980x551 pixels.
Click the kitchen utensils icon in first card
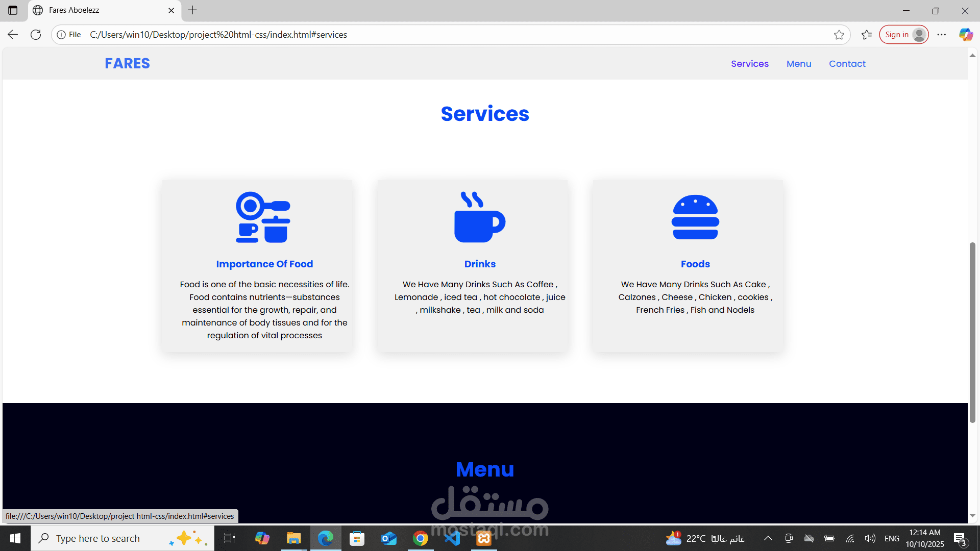(x=263, y=217)
